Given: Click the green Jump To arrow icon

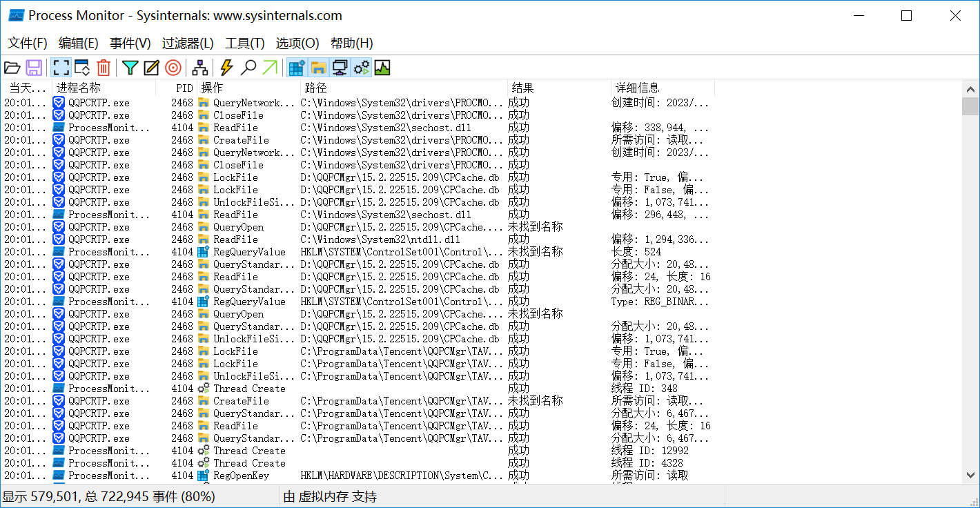Looking at the screenshot, I should (x=270, y=68).
